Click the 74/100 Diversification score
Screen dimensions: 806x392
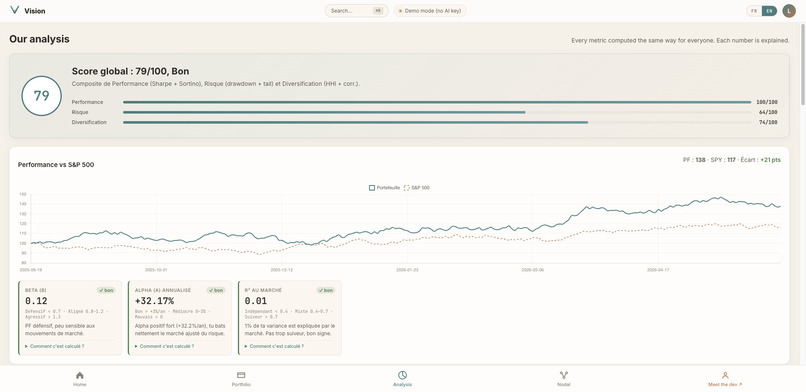coord(768,122)
